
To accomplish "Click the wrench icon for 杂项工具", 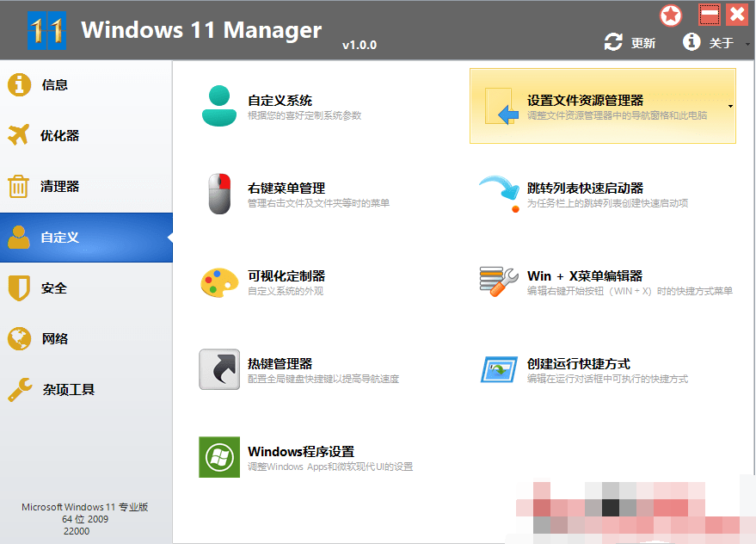I will [x=20, y=390].
